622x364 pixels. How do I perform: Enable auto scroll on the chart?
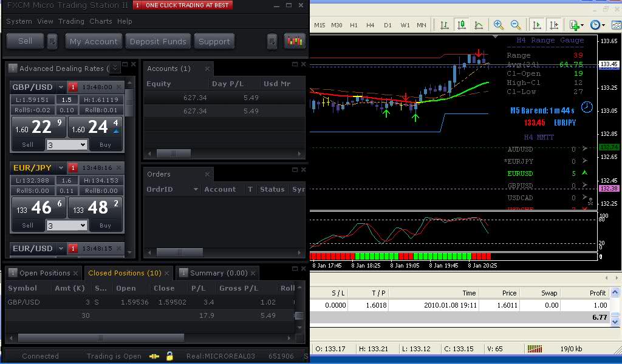(537, 25)
